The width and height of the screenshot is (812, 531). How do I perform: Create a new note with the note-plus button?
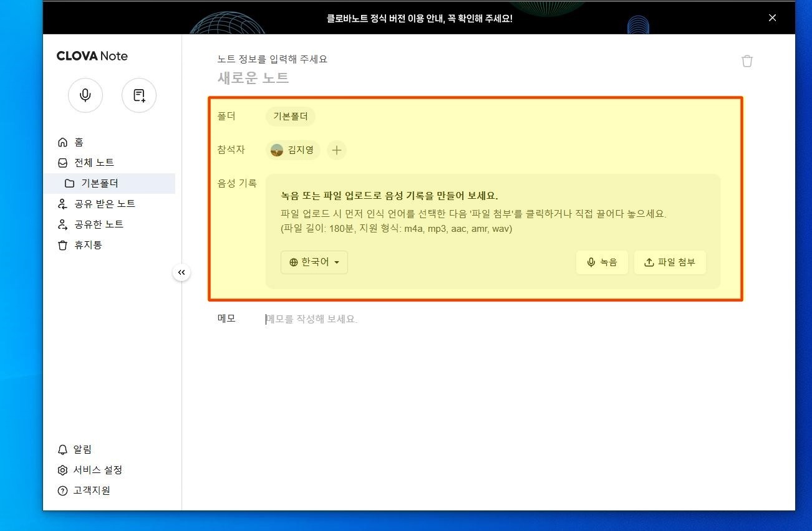point(139,95)
